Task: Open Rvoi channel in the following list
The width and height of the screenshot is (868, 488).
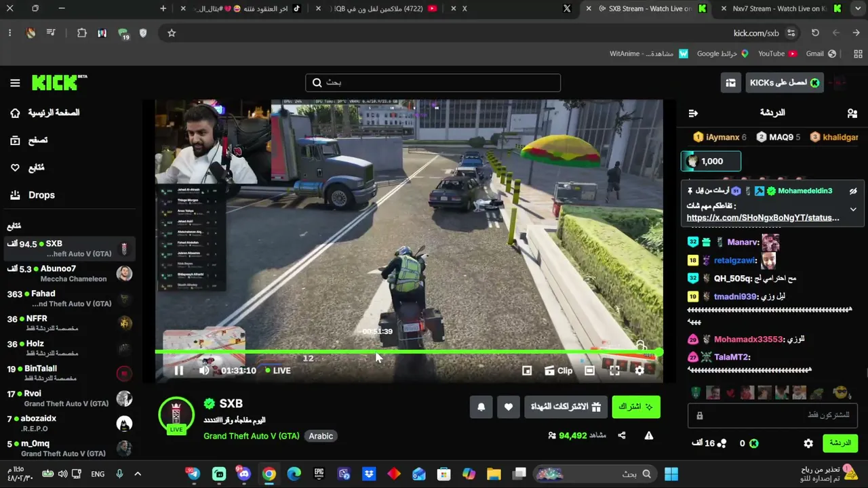Action: coord(69,399)
